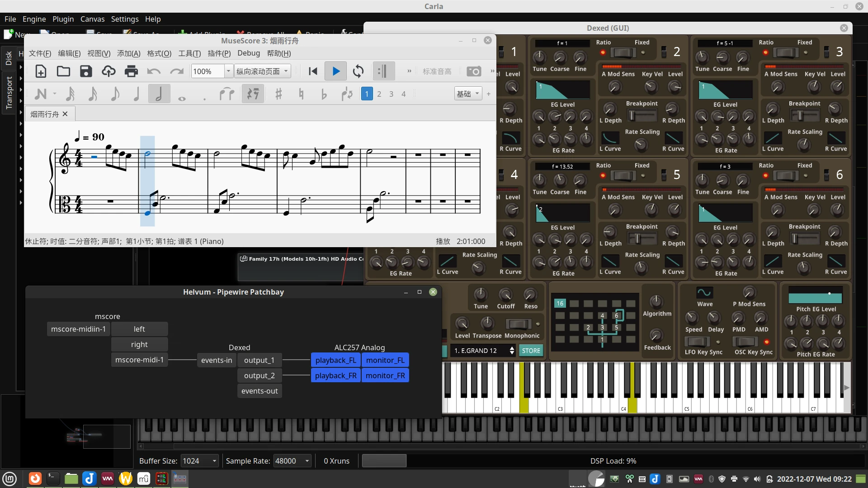
Task: Select voice 1 in MuseScore
Action: click(367, 94)
